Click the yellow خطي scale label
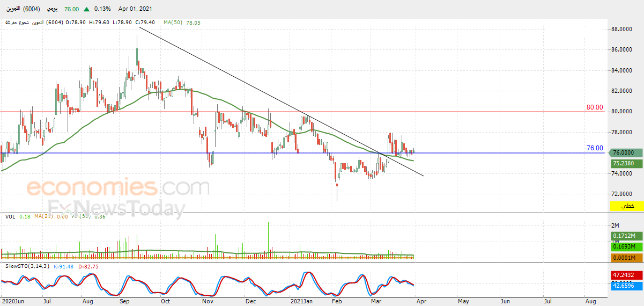This screenshot has height=306, width=644. [x=626, y=206]
